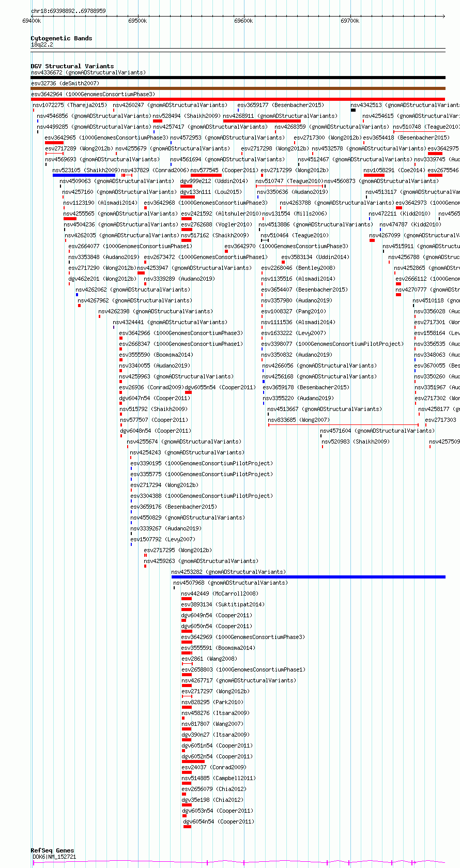460x868 pixels.
Task: Open nsv458276 (Itsara2009) variant
Action: click(x=216, y=713)
